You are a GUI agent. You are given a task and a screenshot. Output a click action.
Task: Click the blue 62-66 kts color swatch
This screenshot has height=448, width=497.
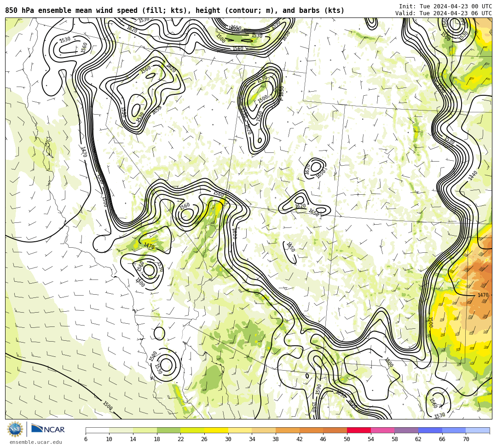click(x=430, y=430)
